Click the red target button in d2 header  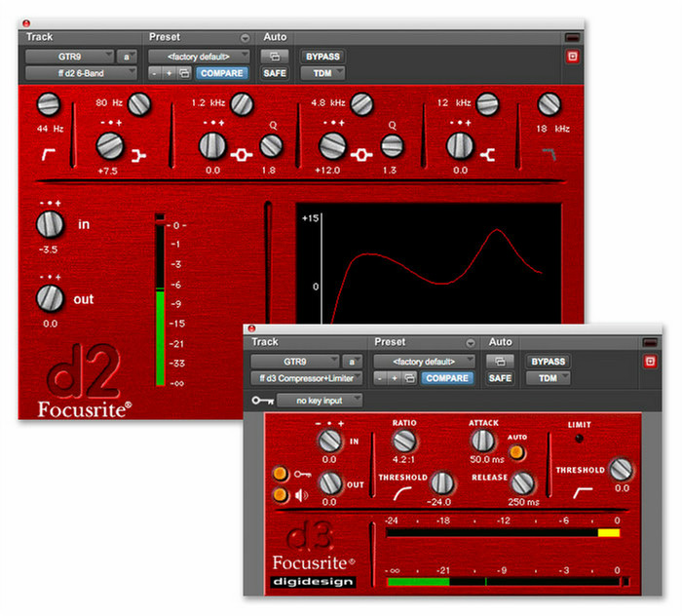[x=572, y=57]
